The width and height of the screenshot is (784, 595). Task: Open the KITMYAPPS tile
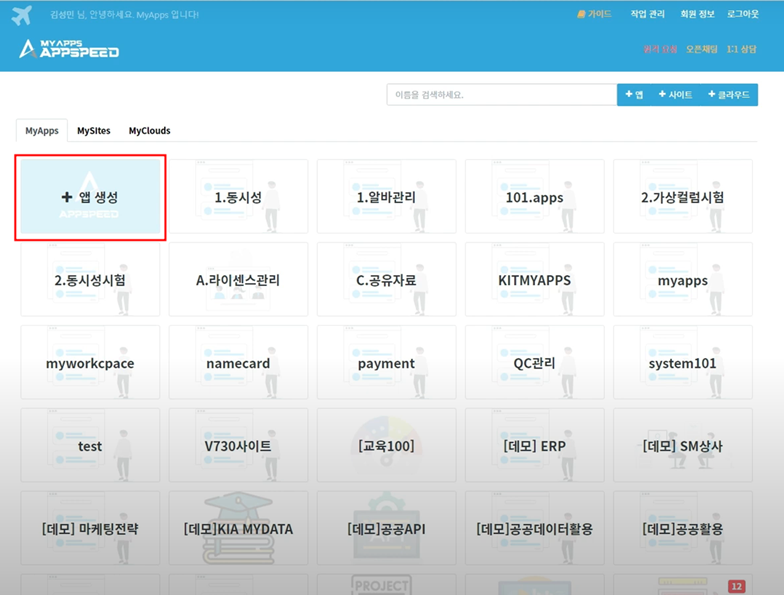[534, 280]
